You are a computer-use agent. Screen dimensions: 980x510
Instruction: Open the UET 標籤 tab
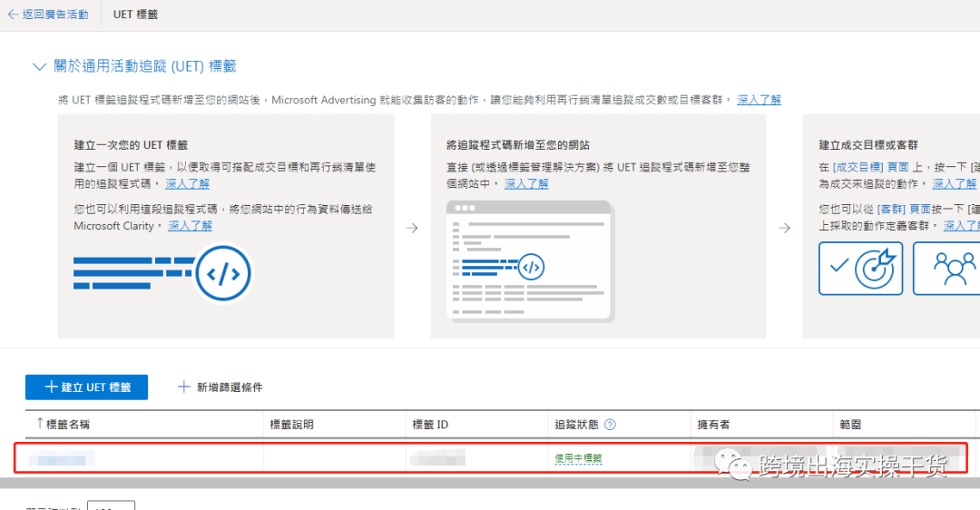135,15
